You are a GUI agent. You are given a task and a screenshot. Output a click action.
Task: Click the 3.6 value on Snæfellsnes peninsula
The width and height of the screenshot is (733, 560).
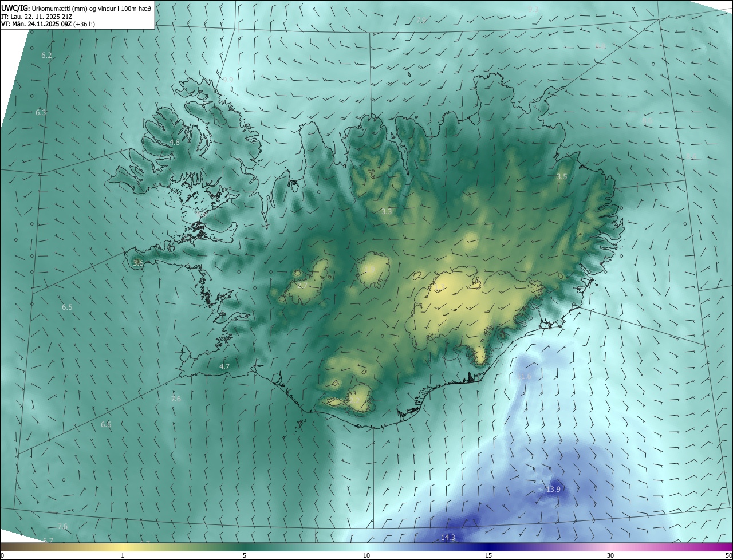(138, 263)
